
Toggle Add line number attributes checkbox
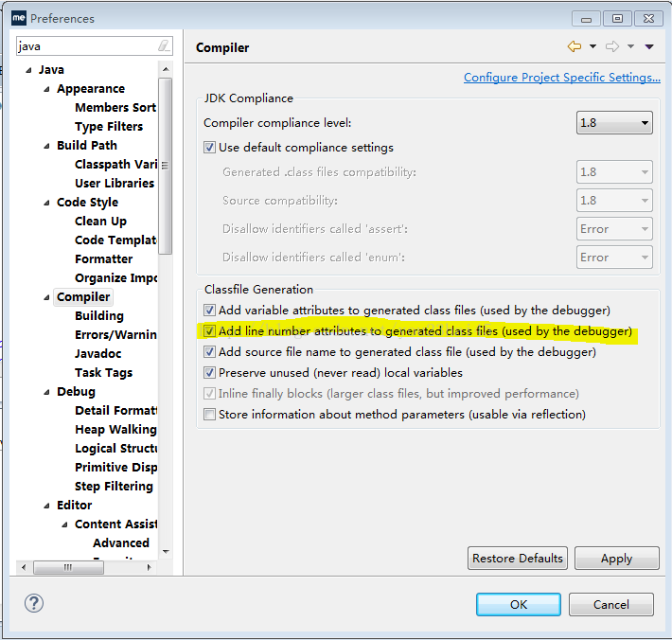click(209, 331)
